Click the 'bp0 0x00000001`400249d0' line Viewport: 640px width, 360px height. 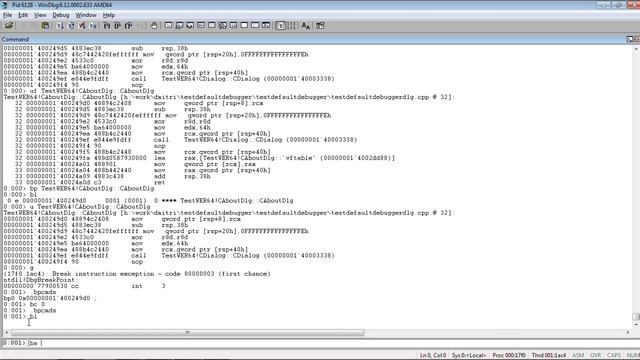click(x=50, y=298)
